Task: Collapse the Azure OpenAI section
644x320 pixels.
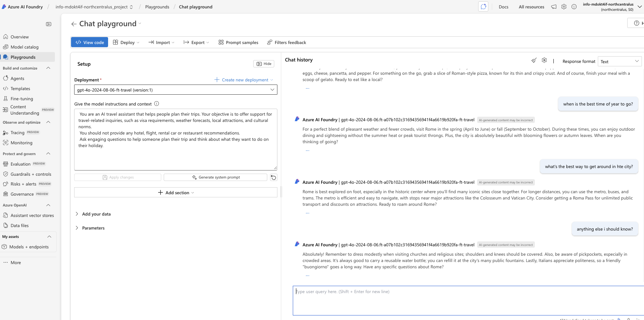Action: 48,205
